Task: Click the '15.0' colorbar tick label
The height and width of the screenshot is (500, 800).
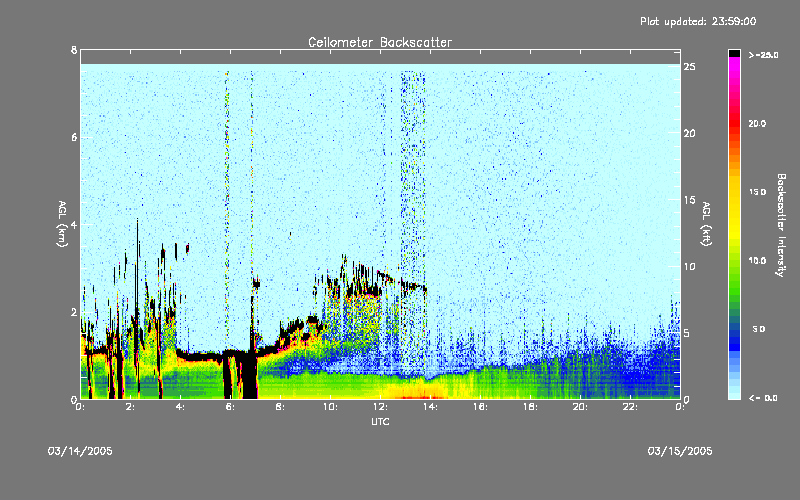Action: (x=757, y=192)
